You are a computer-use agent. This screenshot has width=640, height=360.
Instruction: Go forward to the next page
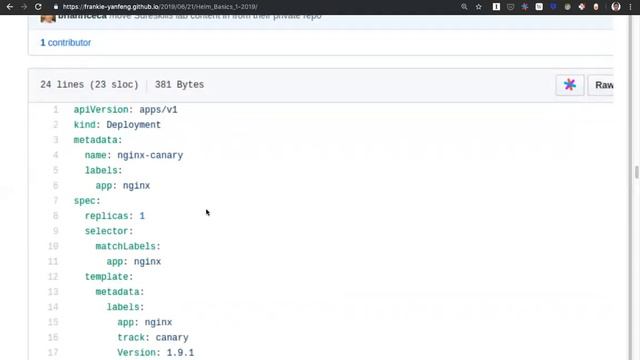point(24,7)
